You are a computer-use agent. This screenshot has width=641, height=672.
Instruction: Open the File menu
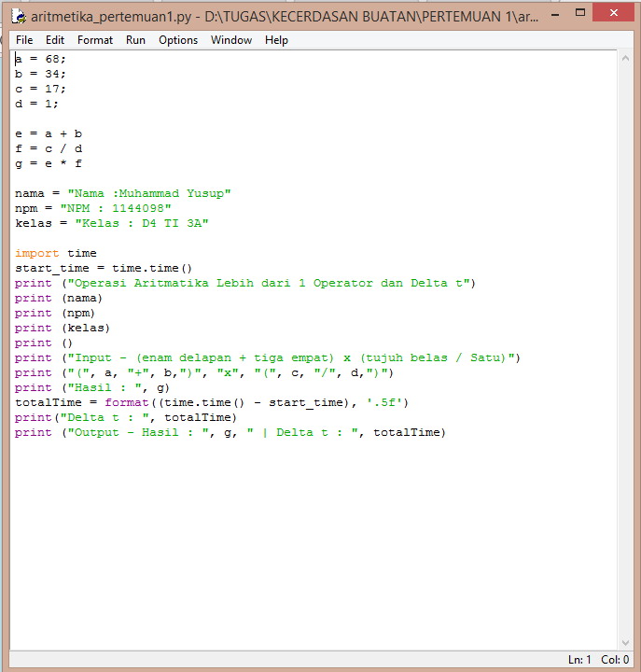(24, 40)
